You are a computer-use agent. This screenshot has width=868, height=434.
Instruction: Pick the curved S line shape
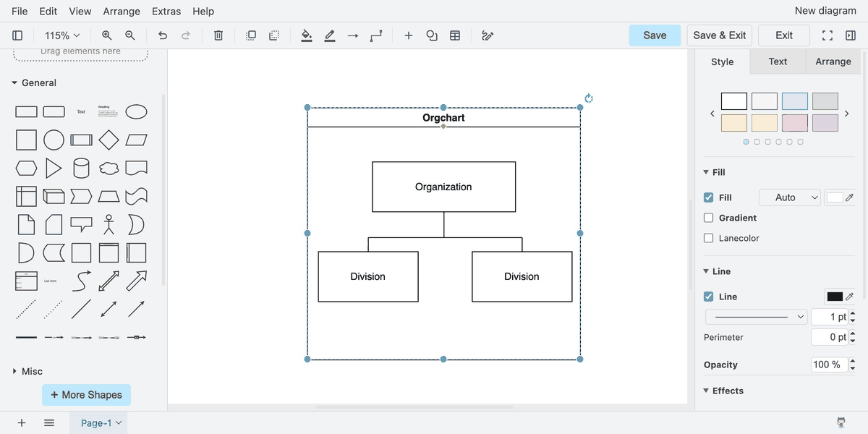coord(81,281)
